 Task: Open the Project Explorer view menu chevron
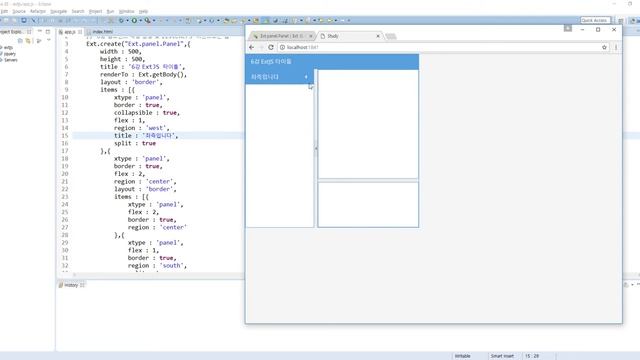click(49, 40)
